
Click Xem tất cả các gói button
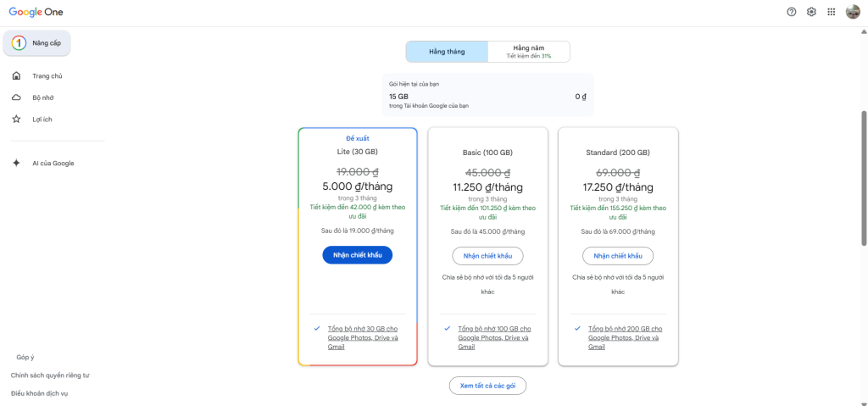coord(487,386)
